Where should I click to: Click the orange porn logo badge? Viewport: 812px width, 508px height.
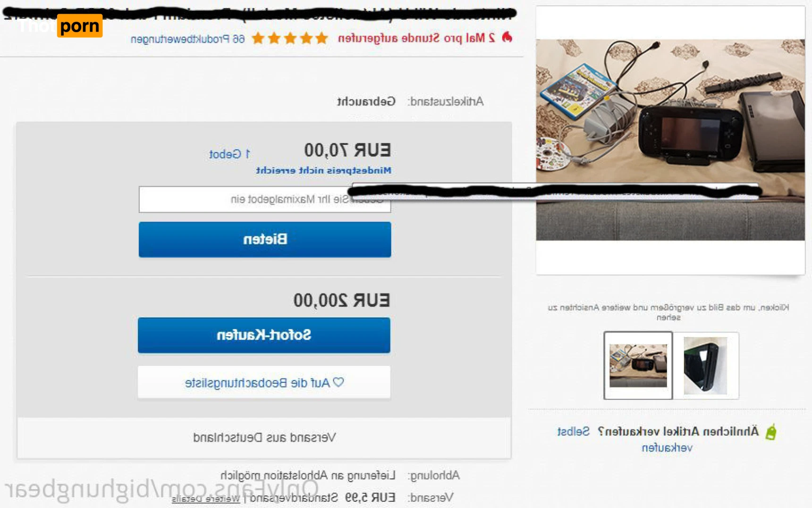coord(80,25)
